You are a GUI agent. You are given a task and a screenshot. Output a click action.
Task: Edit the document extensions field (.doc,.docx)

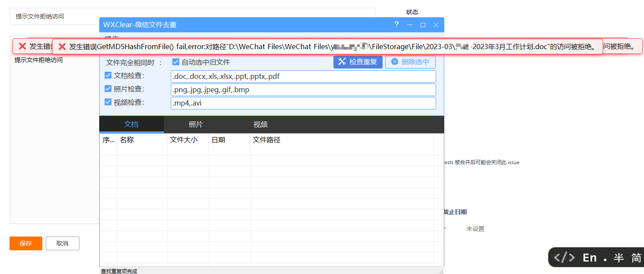click(x=303, y=77)
